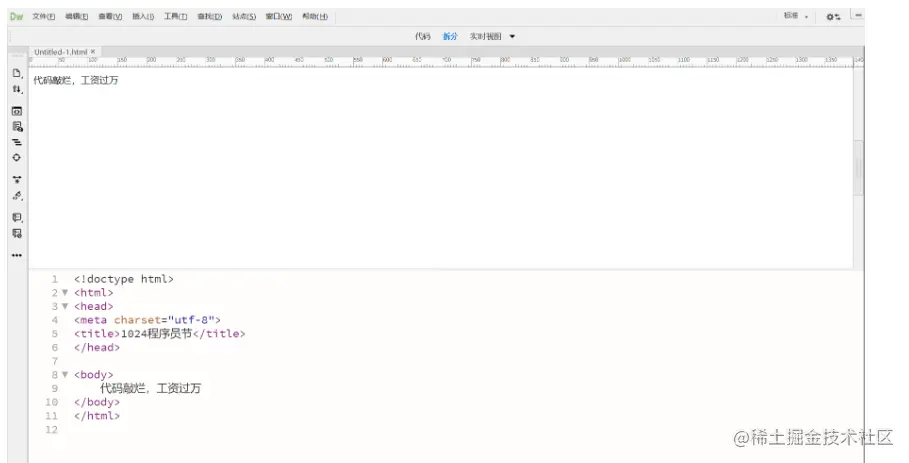Click the meta charset="utf-8" code line
Screen dimensions: 909x463
coord(147,320)
